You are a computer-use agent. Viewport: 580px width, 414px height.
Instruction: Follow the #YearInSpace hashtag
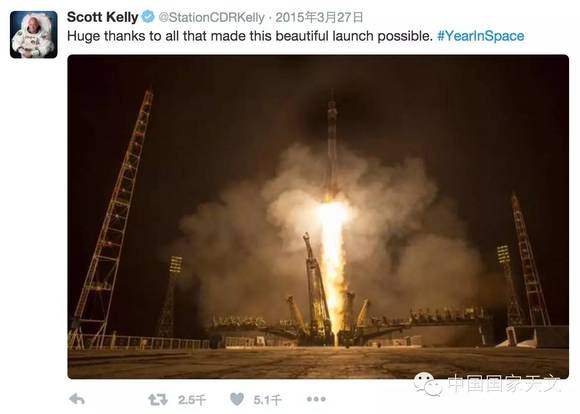[480, 36]
